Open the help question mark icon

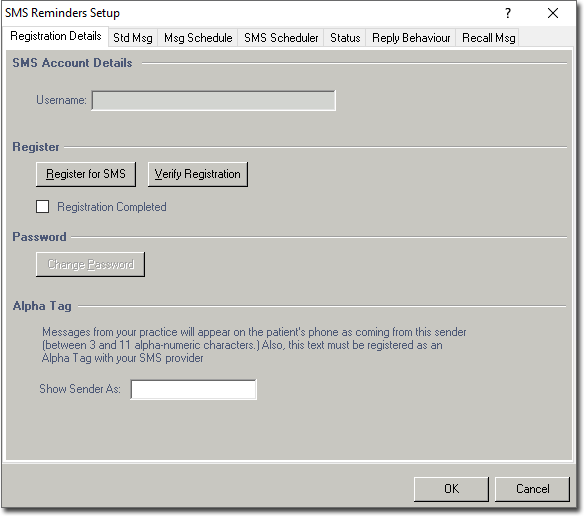(507, 13)
